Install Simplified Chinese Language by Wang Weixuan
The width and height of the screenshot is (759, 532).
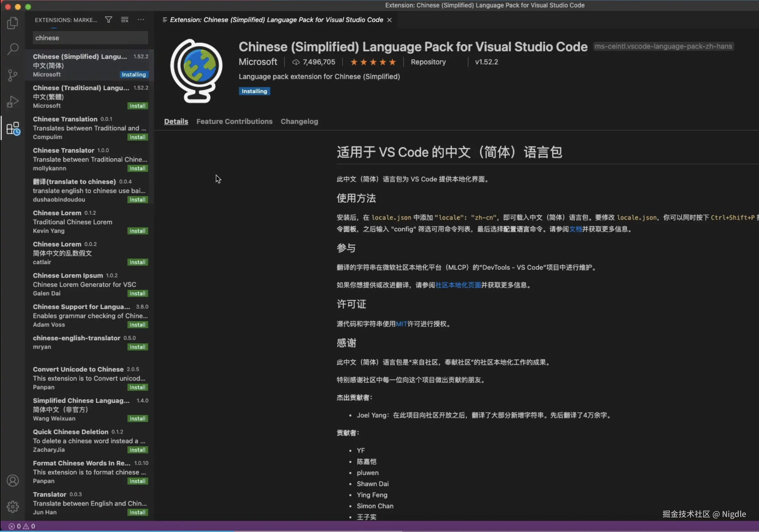(x=137, y=419)
